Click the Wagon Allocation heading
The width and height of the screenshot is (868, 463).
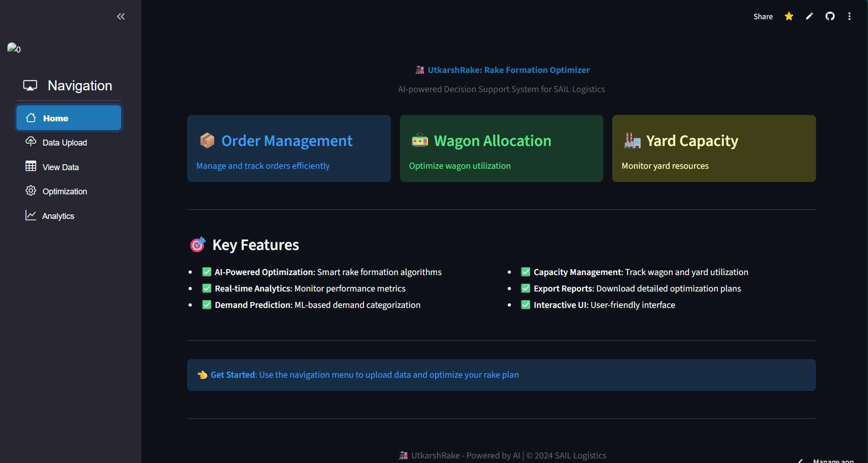(493, 141)
